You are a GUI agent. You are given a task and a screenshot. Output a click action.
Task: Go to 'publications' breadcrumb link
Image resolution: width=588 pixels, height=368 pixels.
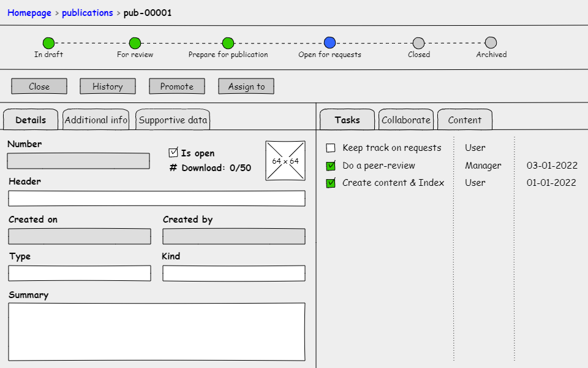click(x=87, y=13)
